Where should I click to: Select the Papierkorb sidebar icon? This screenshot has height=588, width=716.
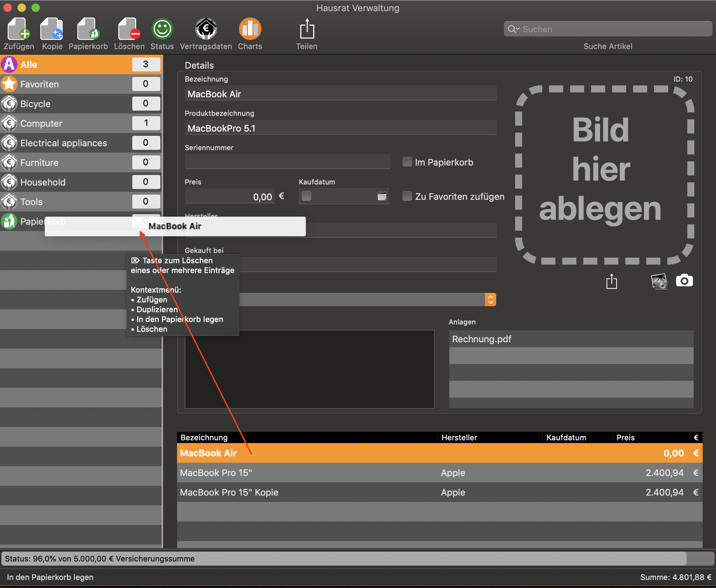pyautogui.click(x=9, y=221)
